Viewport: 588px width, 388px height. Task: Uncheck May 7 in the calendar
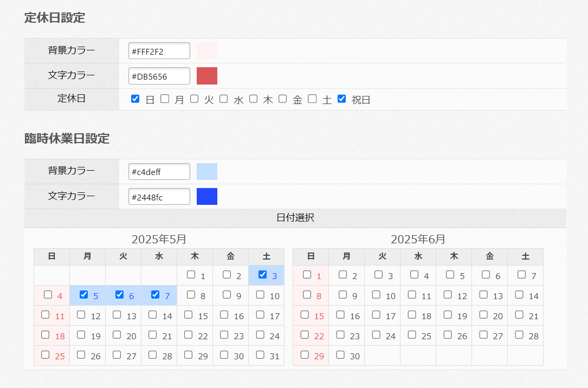[155, 295]
